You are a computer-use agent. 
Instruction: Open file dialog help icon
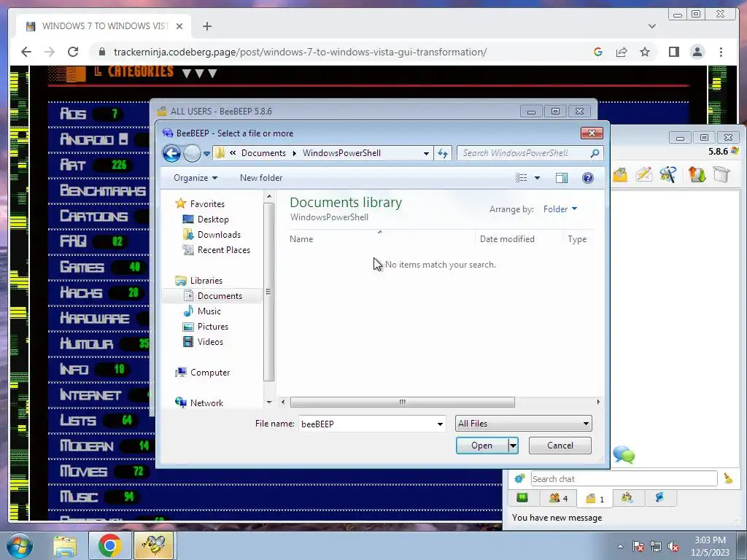click(588, 178)
